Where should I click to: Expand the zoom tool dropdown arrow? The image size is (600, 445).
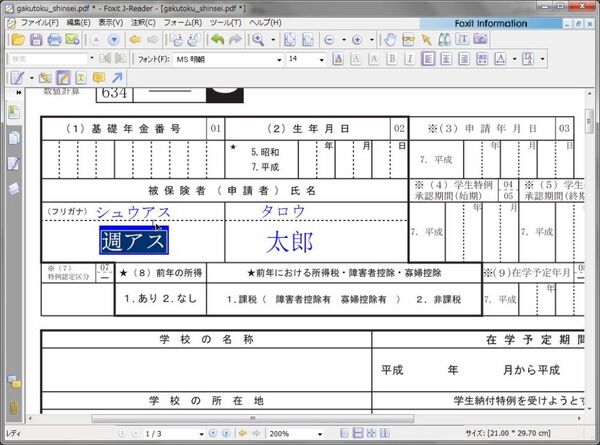[273, 40]
